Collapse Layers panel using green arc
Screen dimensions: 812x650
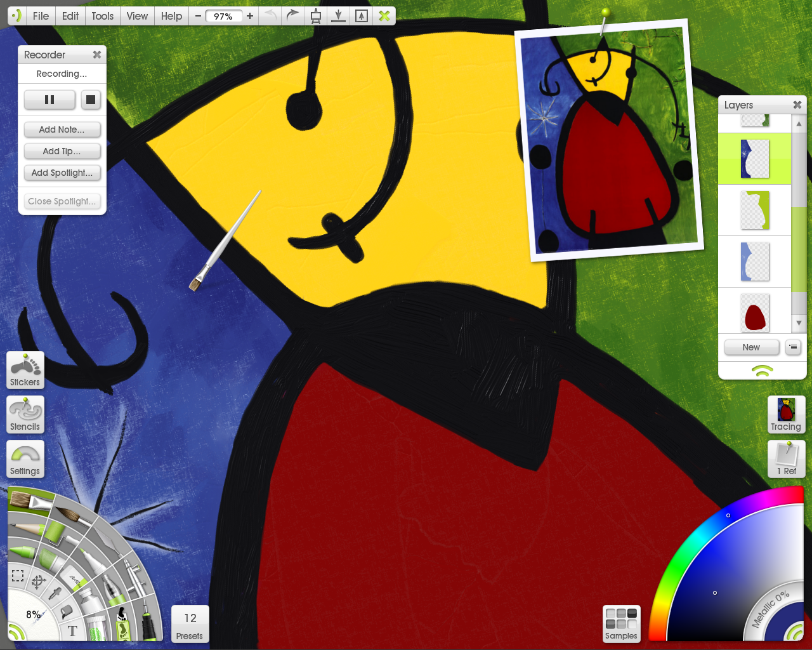click(763, 371)
